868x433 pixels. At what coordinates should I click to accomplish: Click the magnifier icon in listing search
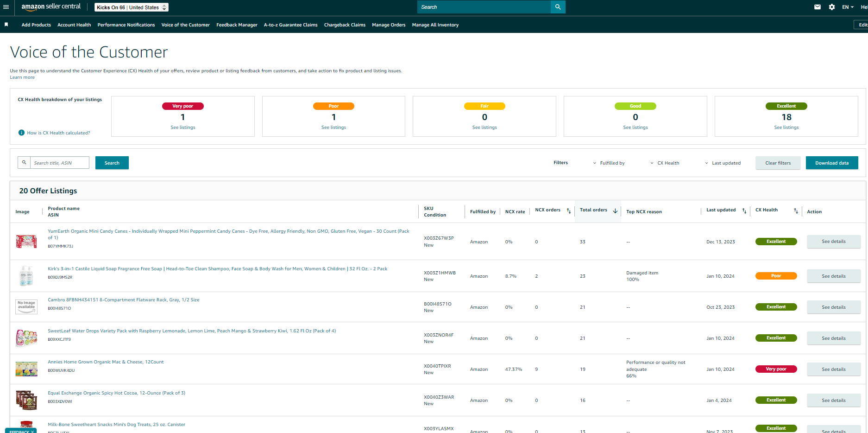pyautogui.click(x=24, y=163)
